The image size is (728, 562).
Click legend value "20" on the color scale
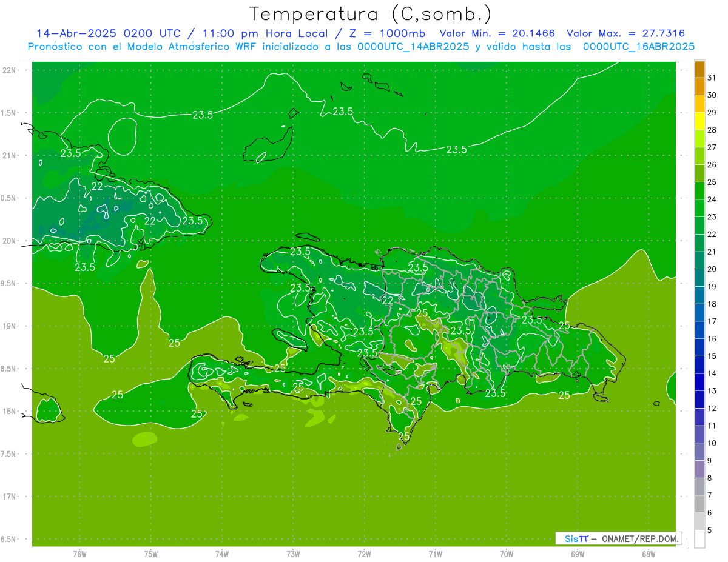point(712,269)
